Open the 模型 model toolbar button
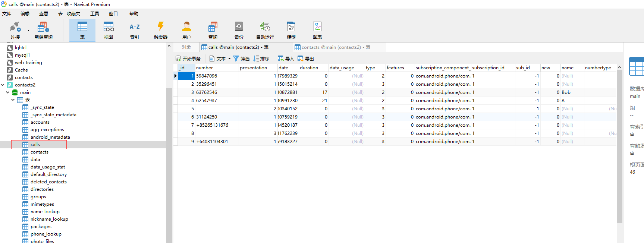The height and width of the screenshot is (243, 644). pos(291,30)
